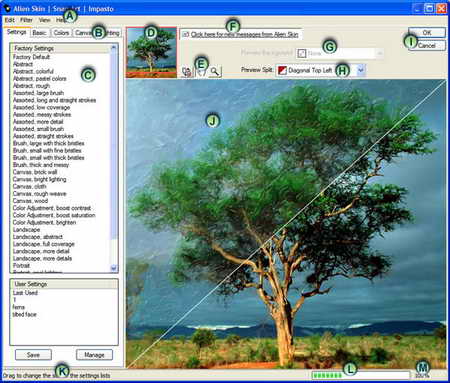Select the hand pan tool
Screen dimensions: 450x383
tap(201, 71)
